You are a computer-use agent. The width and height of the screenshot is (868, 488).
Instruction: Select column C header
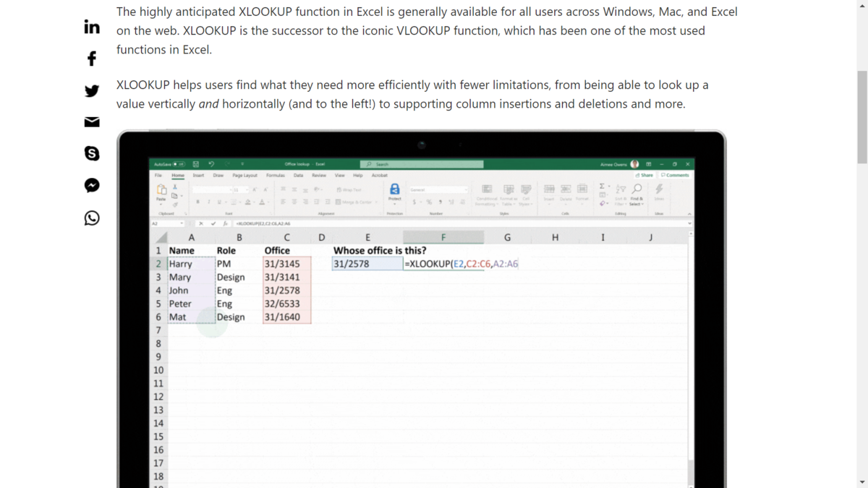click(287, 237)
